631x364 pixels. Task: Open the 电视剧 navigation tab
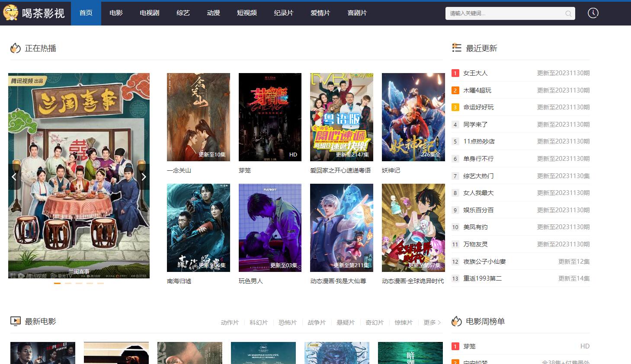150,13
